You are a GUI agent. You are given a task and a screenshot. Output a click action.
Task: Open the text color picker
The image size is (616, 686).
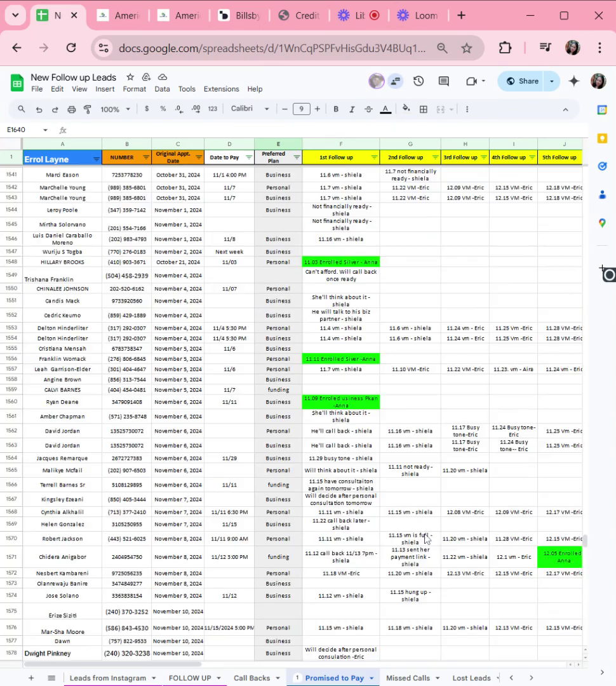385,109
